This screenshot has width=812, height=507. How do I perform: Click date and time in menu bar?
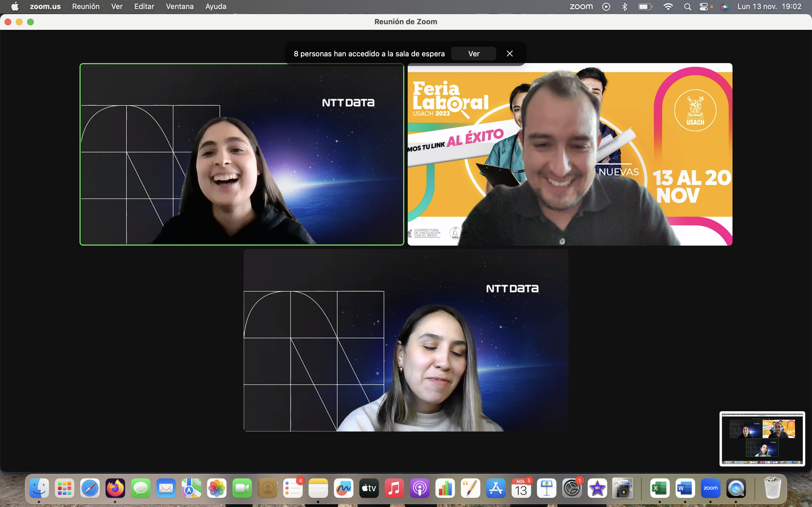click(x=769, y=6)
